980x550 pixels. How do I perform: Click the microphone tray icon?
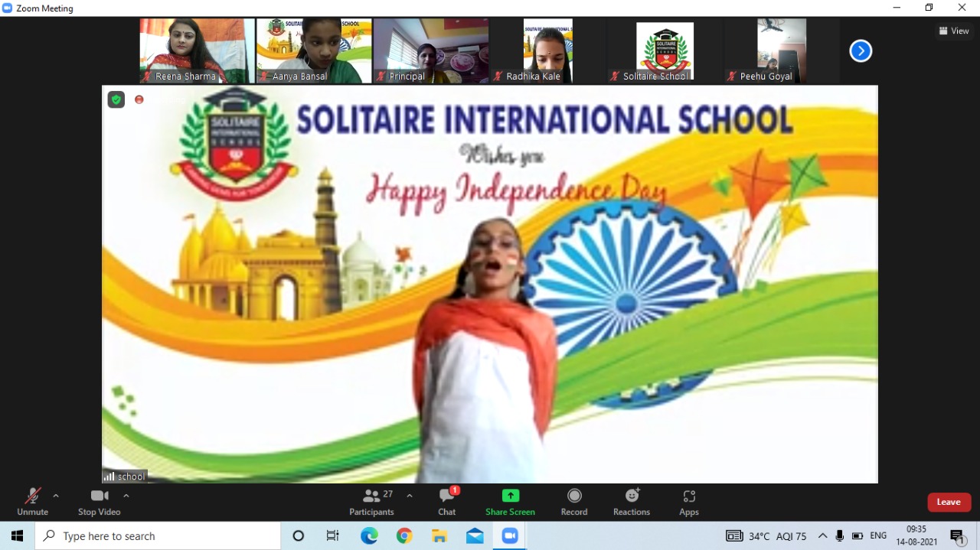tap(840, 536)
